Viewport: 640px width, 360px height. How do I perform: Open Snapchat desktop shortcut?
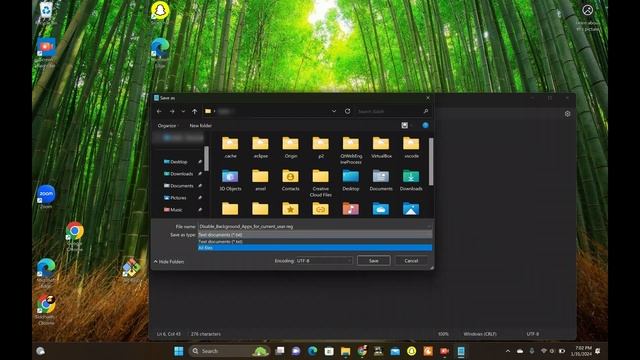click(160, 12)
